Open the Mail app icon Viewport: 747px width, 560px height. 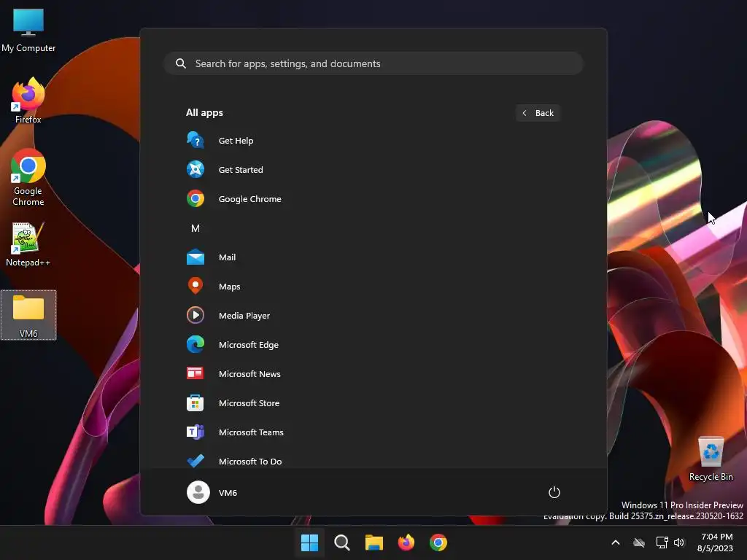point(196,257)
